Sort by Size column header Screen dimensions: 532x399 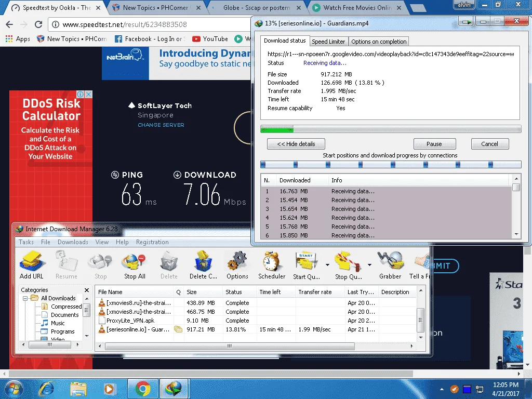pos(203,292)
